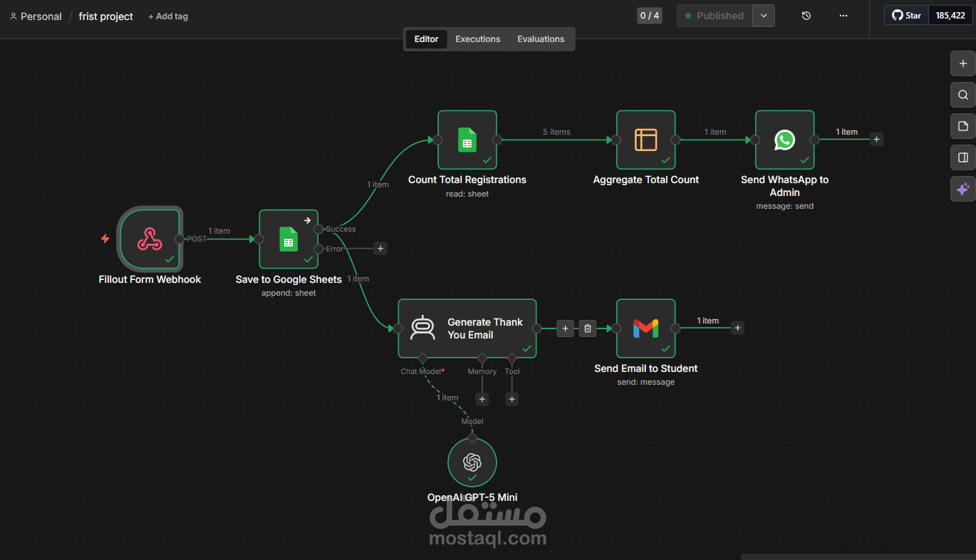
Task: Attach a Memory sub-node with the plus
Action: click(482, 400)
